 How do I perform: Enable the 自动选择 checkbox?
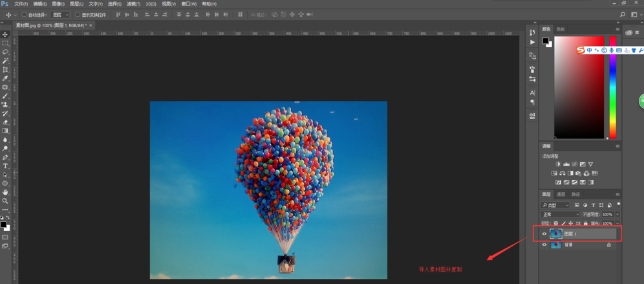coord(25,14)
